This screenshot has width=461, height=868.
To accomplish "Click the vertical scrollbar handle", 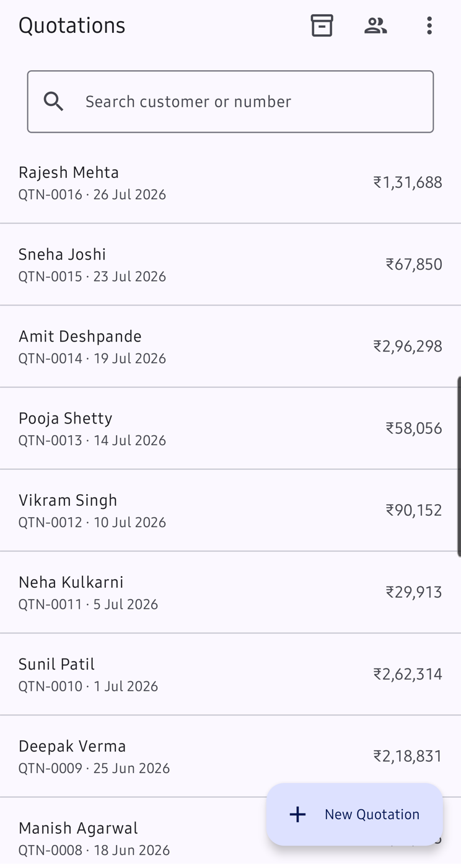I will 459,466.
